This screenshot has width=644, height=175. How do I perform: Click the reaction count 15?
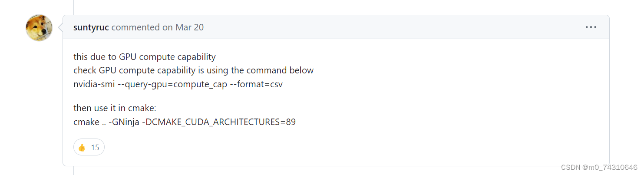pyautogui.click(x=95, y=148)
